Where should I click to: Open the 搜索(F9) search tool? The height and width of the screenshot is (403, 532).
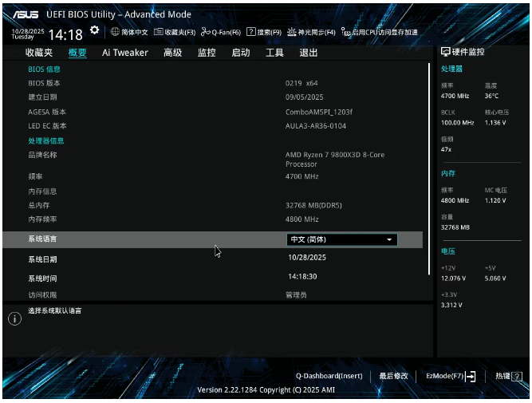pos(264,32)
